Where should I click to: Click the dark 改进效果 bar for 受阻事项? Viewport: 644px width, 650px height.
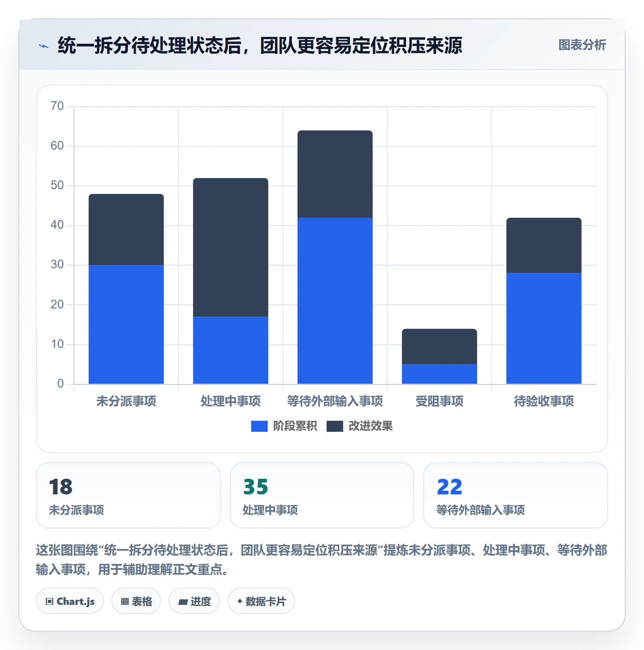[x=439, y=347]
